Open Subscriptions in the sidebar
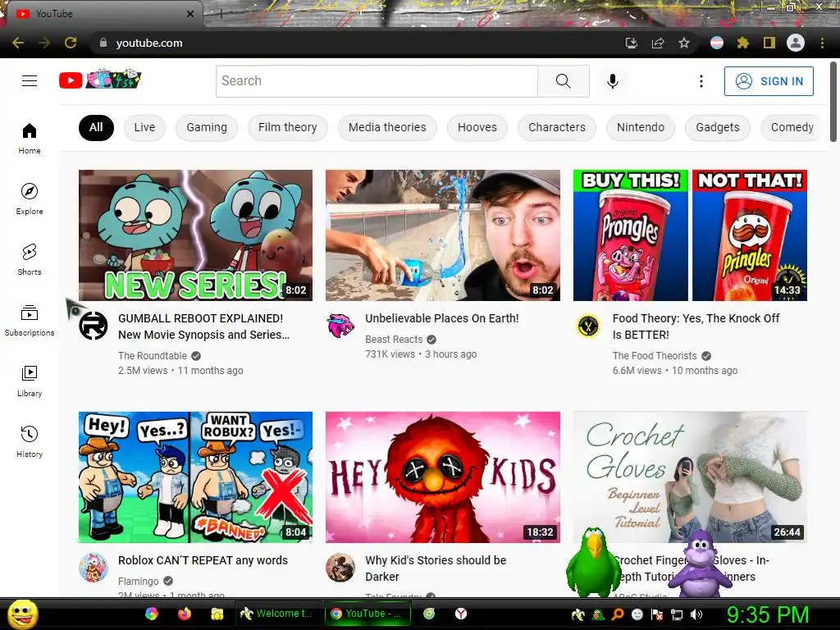Image resolution: width=840 pixels, height=630 pixels. point(30,321)
